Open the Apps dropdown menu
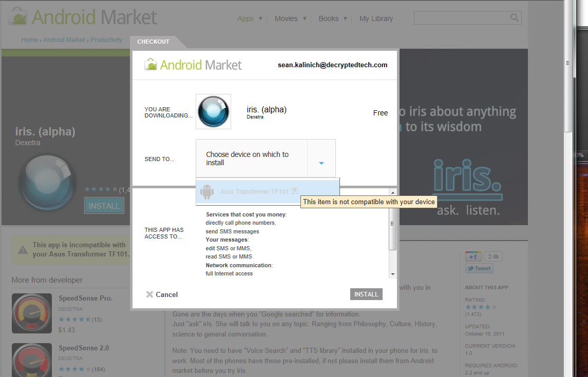 coord(250,18)
